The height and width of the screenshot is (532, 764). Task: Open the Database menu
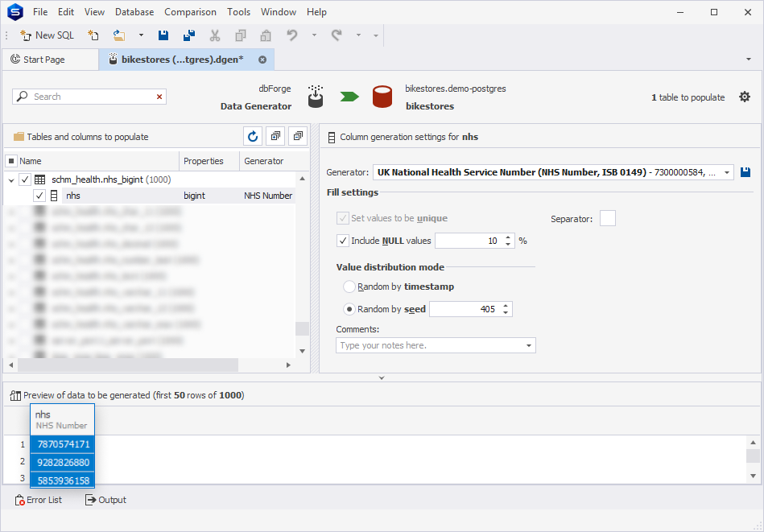point(134,12)
